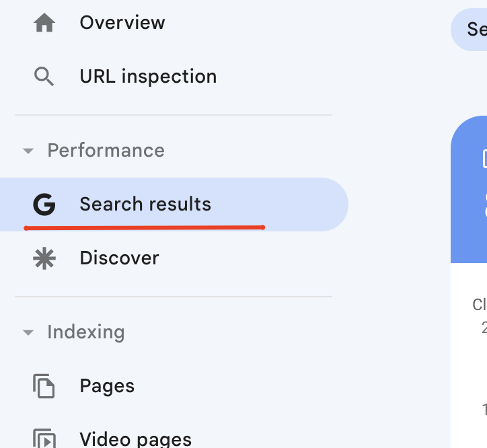487x448 pixels.
Task: Click the chart area below the blue card
Action: (x=471, y=357)
